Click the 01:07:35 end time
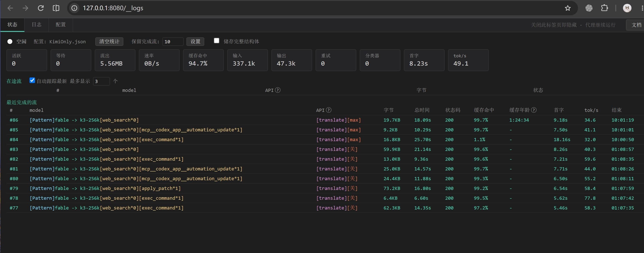This screenshot has width=644, height=253. tap(623, 208)
